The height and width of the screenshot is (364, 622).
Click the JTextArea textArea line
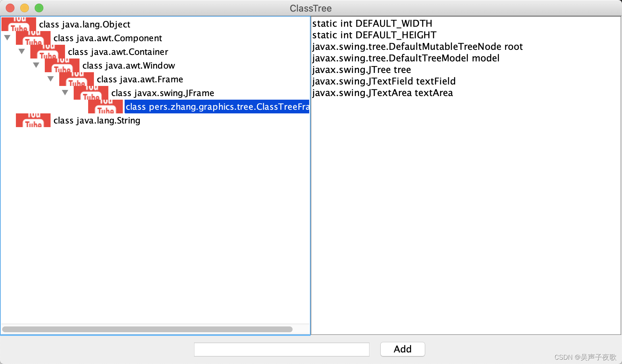tap(383, 93)
